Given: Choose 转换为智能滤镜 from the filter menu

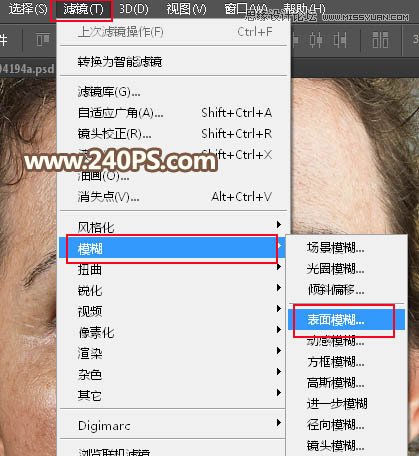Looking at the screenshot, I should point(173,62).
